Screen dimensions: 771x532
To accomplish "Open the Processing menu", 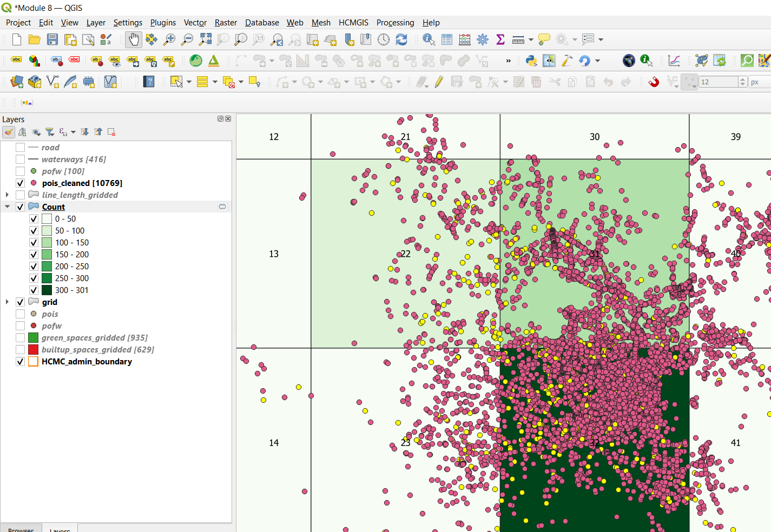I will pyautogui.click(x=395, y=23).
